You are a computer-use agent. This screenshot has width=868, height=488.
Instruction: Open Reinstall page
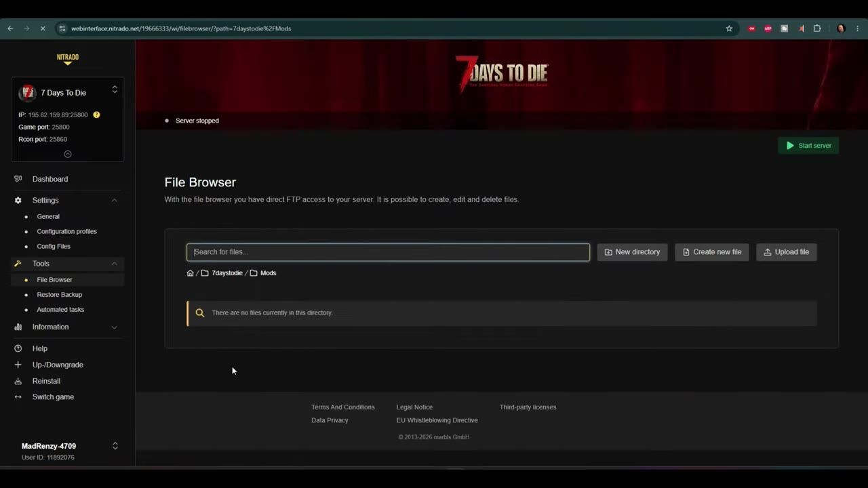point(46,381)
